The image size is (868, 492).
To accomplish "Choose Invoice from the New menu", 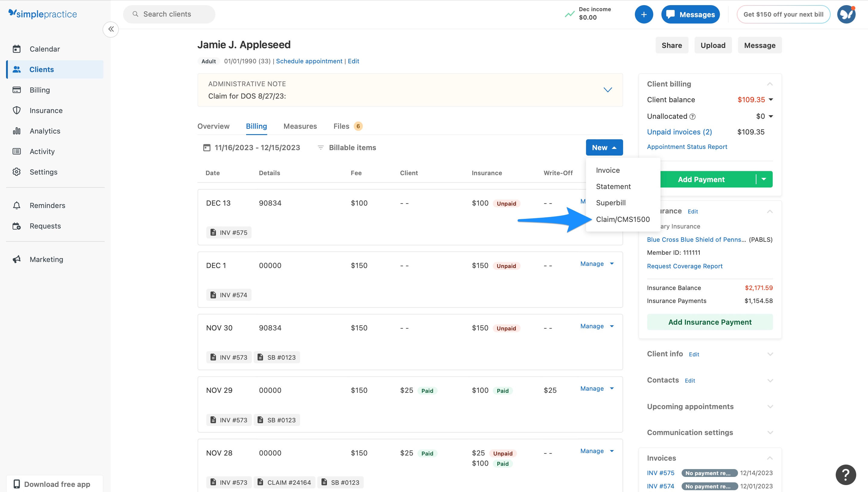I will (623, 170).
